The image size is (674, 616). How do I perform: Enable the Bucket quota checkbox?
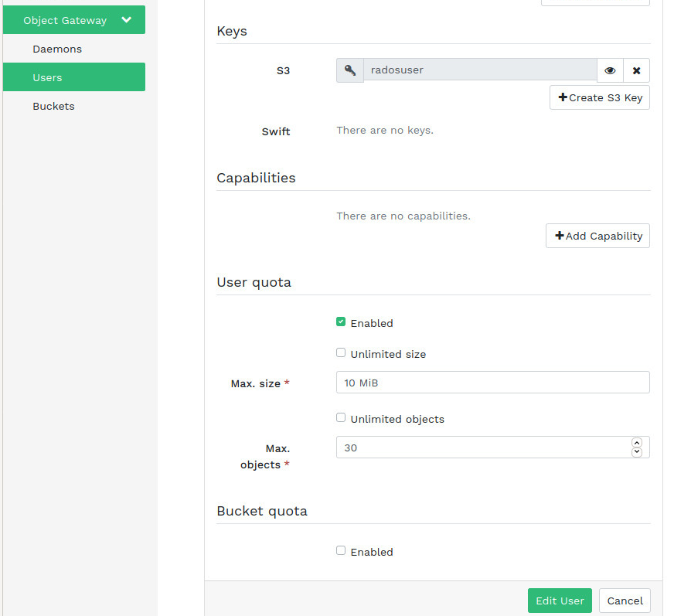341,551
